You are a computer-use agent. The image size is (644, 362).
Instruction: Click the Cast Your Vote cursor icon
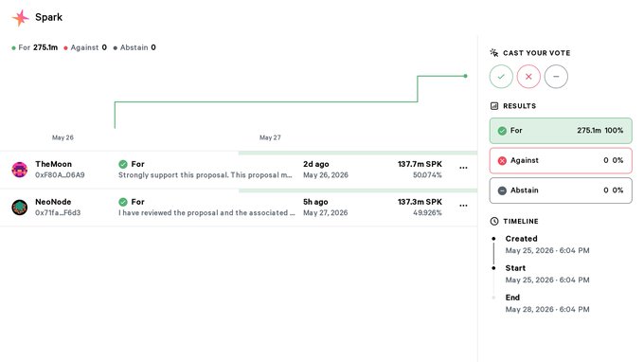click(x=494, y=53)
